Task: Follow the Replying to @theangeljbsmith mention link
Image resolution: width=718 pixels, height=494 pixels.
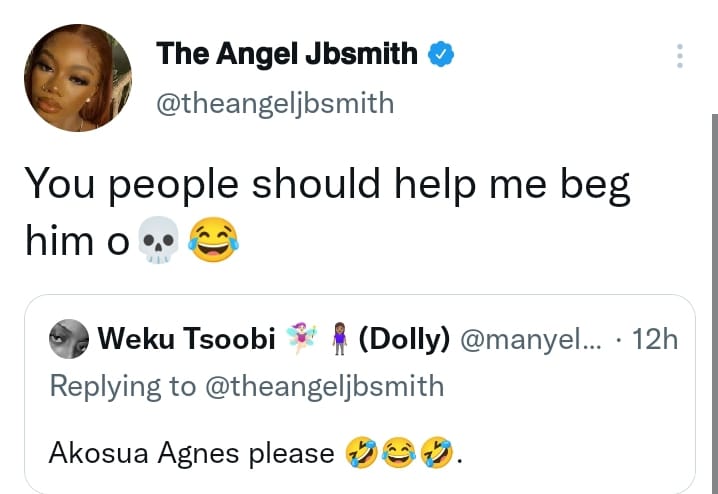Action: click(x=326, y=386)
